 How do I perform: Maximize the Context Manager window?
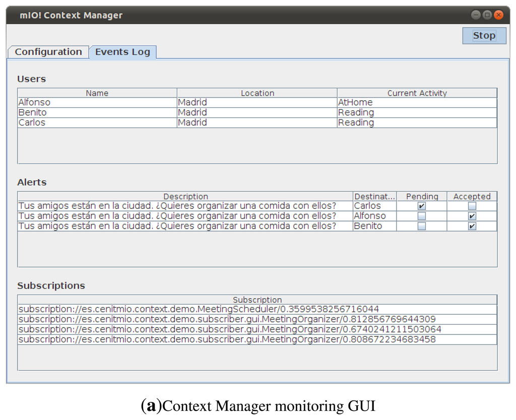(487, 15)
